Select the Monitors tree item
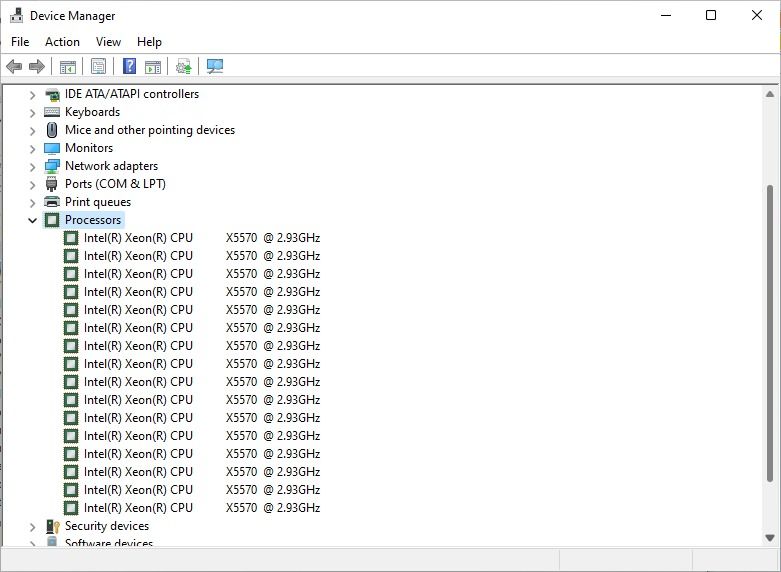The height and width of the screenshot is (572, 781). [88, 148]
